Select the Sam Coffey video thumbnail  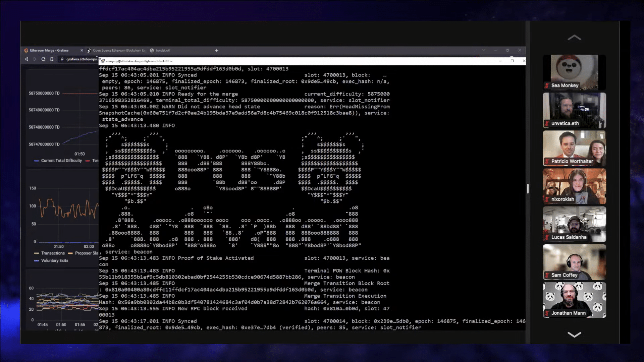pos(574,262)
